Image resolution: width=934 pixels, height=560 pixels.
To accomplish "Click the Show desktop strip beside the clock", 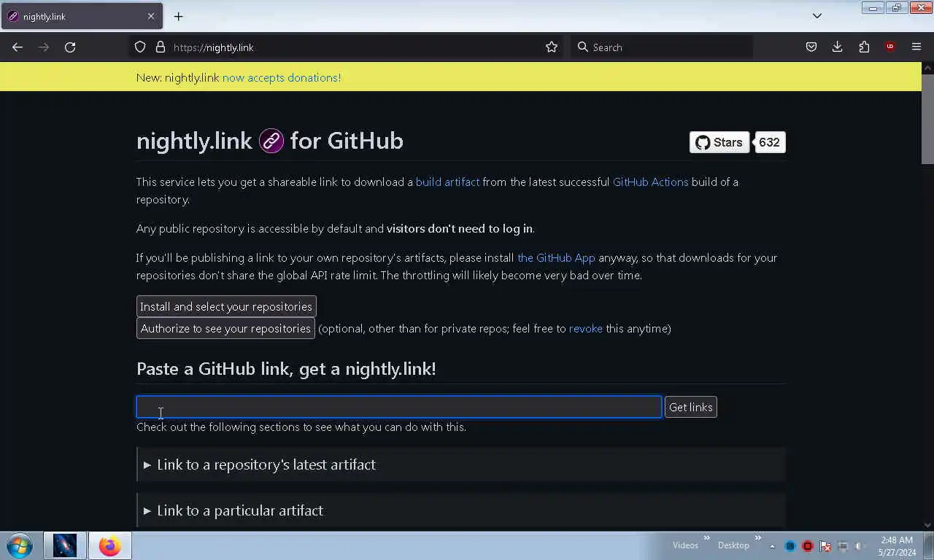I will click(x=928, y=545).
